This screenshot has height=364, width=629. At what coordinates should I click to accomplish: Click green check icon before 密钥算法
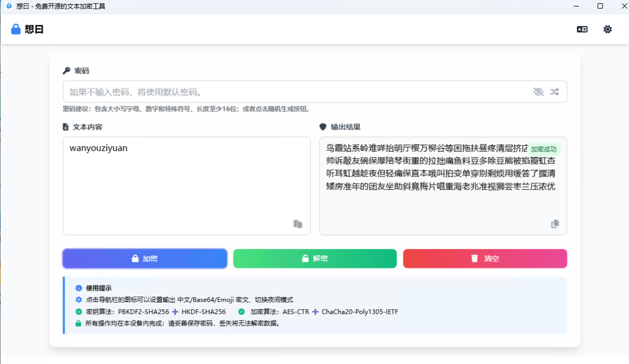click(78, 312)
